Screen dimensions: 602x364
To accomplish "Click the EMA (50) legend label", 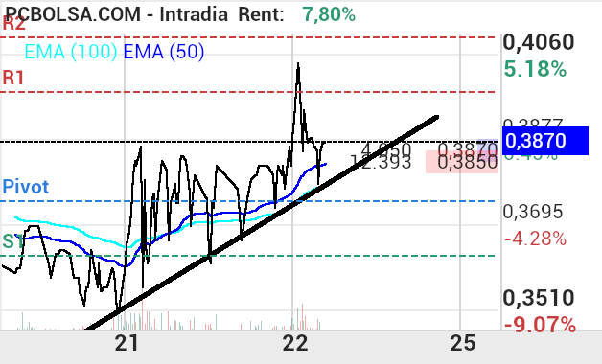I will tap(164, 52).
